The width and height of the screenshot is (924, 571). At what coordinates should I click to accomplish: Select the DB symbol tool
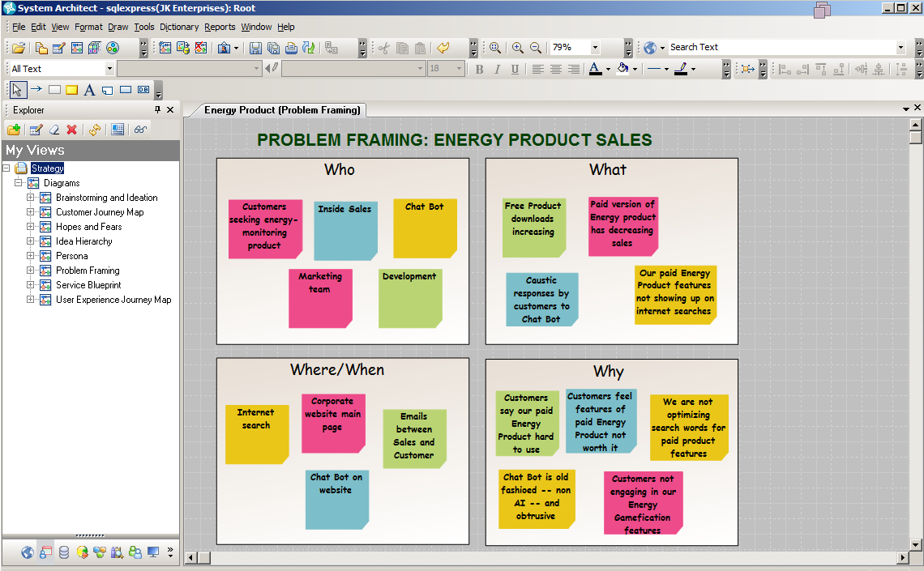(143, 90)
